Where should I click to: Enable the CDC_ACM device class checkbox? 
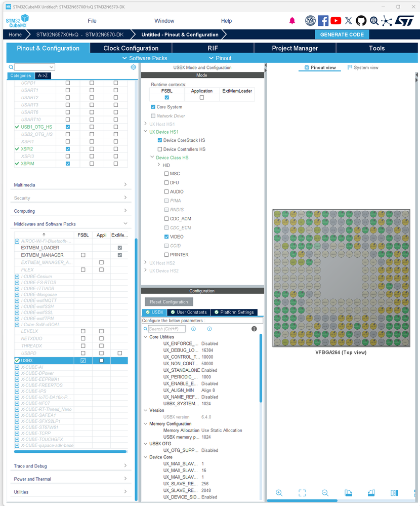[166, 219]
